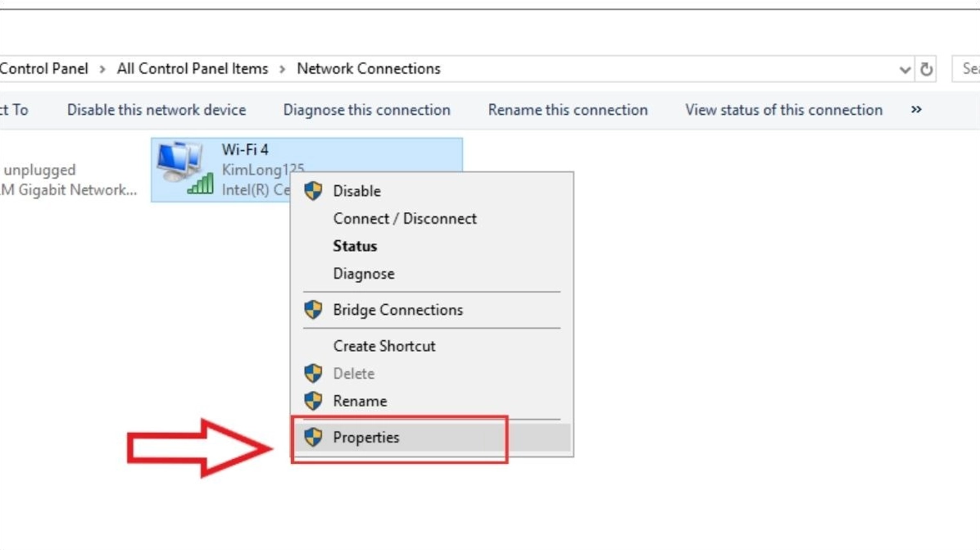The image size is (980, 550).
Task: Expand toolbar overflow chevron for more commands
Action: (x=916, y=110)
